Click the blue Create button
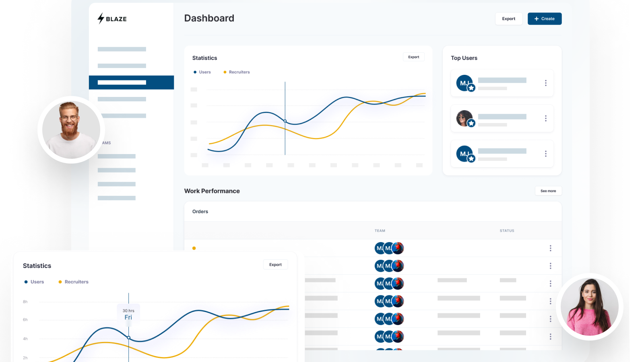 click(x=545, y=19)
